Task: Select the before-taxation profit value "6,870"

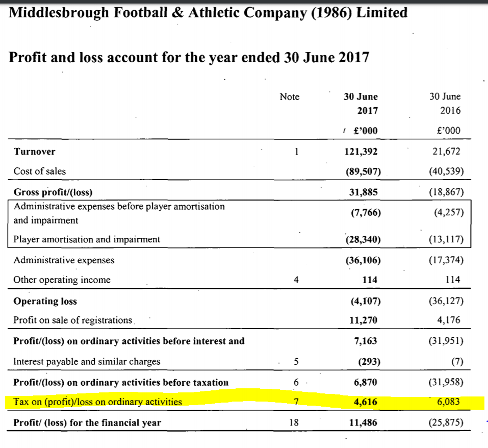Action: 366,382
